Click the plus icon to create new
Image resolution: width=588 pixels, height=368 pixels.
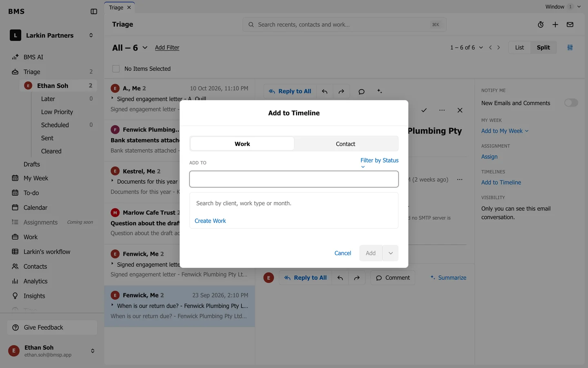(x=555, y=25)
